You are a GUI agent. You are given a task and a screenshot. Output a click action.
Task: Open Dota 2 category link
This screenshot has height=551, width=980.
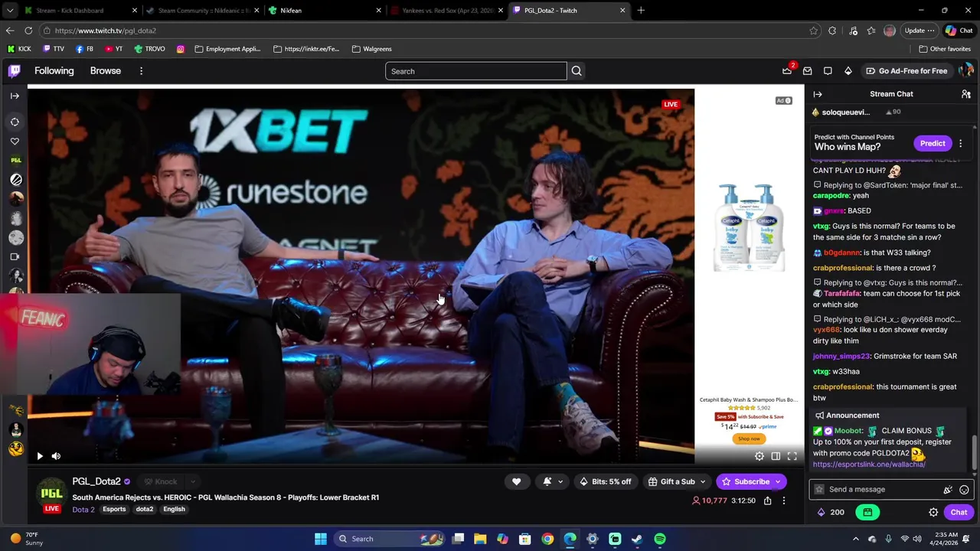click(83, 510)
